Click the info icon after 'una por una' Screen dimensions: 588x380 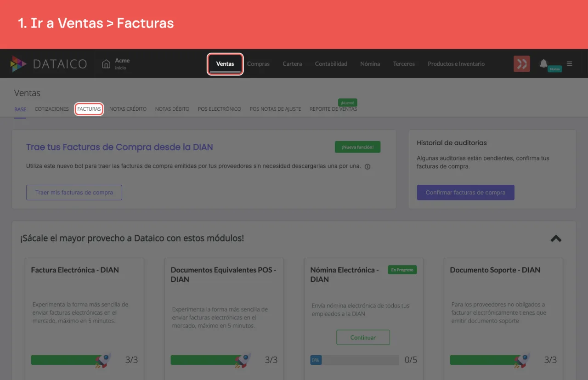point(367,167)
